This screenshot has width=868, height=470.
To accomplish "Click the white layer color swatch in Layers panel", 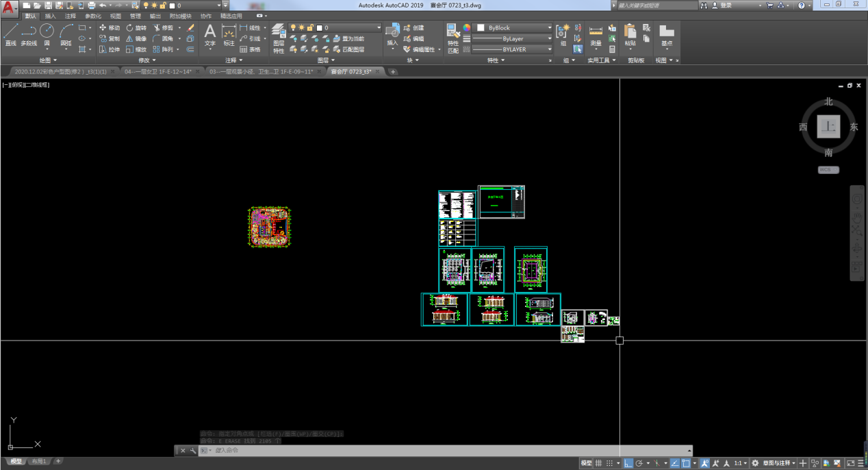I will (320, 28).
